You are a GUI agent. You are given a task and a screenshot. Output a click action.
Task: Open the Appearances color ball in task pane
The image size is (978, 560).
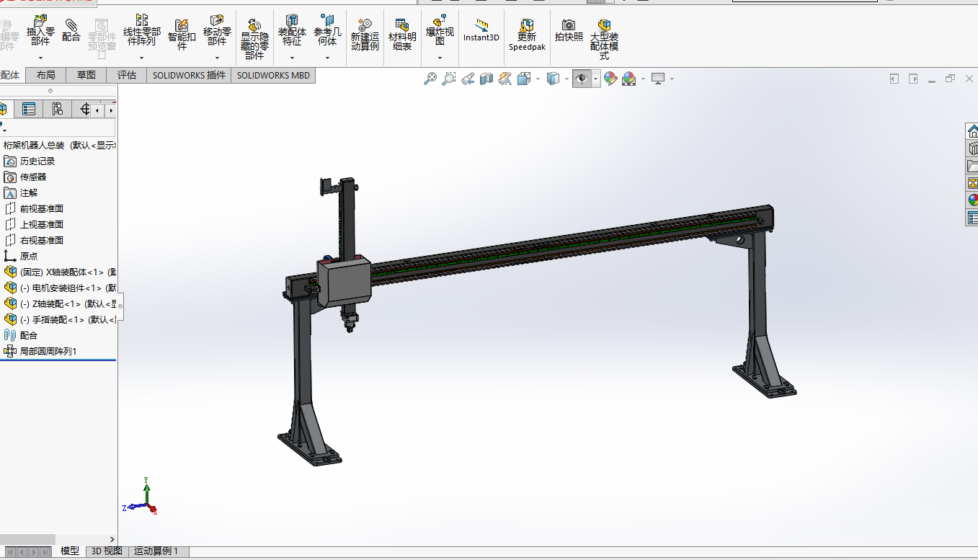point(973,200)
